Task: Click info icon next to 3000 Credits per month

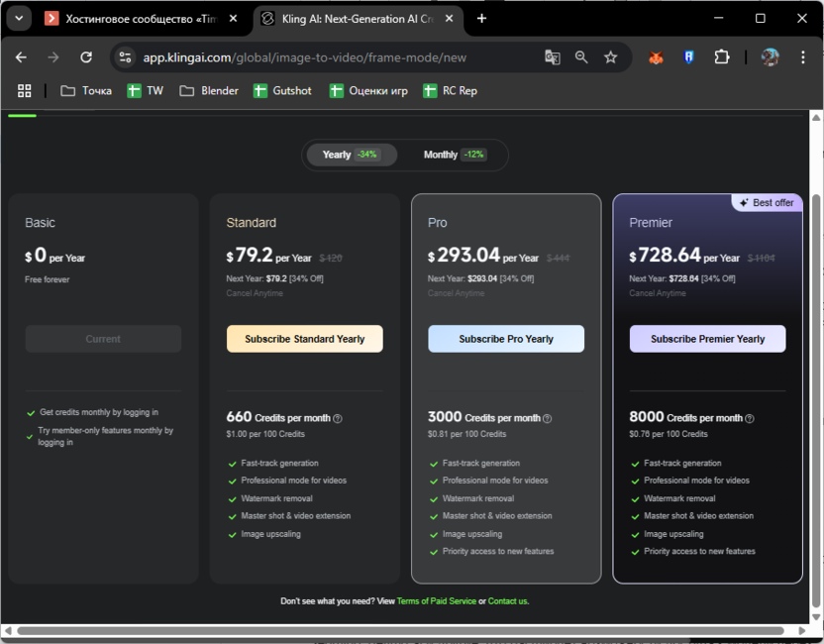Action: click(x=547, y=419)
